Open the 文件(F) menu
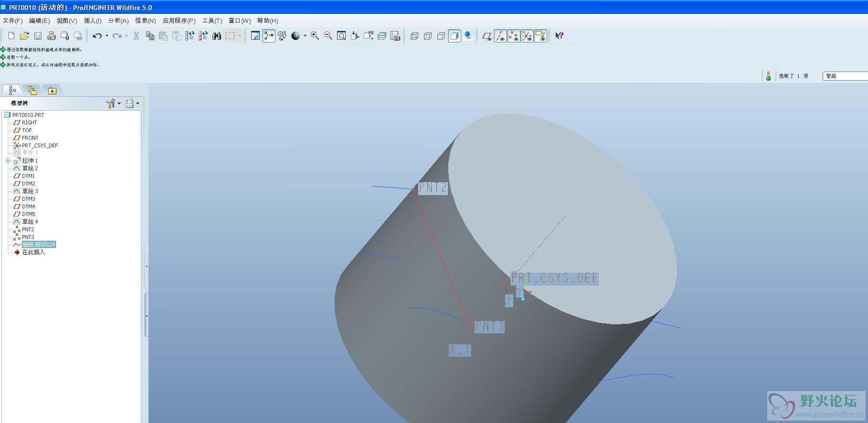 point(13,21)
